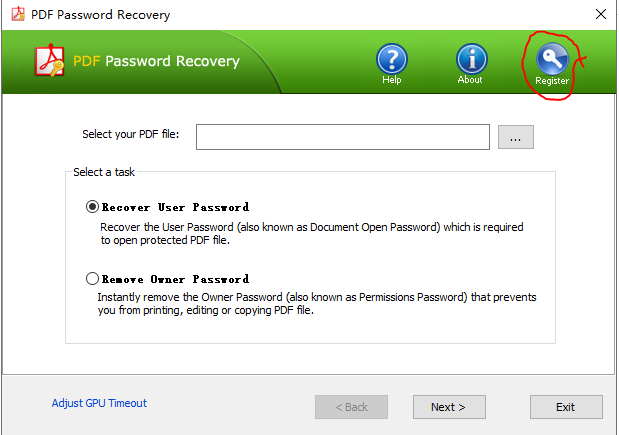Click the "Recover User Password" option text
This screenshot has width=619, height=435.
tap(176, 207)
